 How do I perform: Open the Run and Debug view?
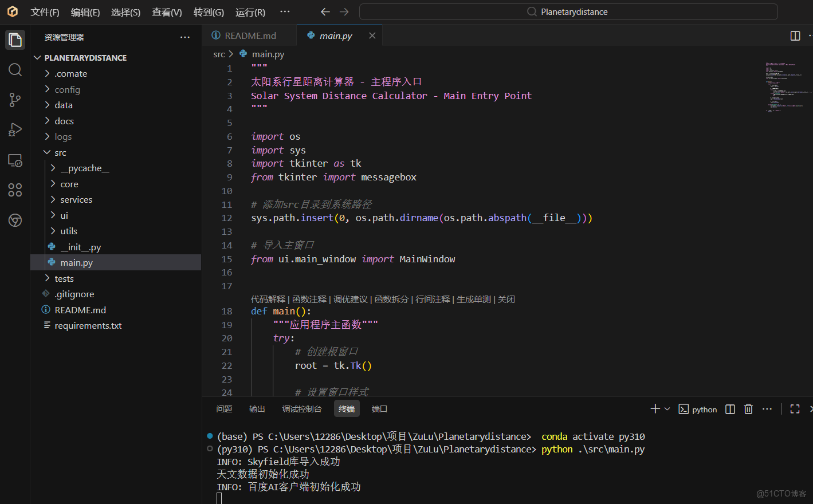pos(15,130)
